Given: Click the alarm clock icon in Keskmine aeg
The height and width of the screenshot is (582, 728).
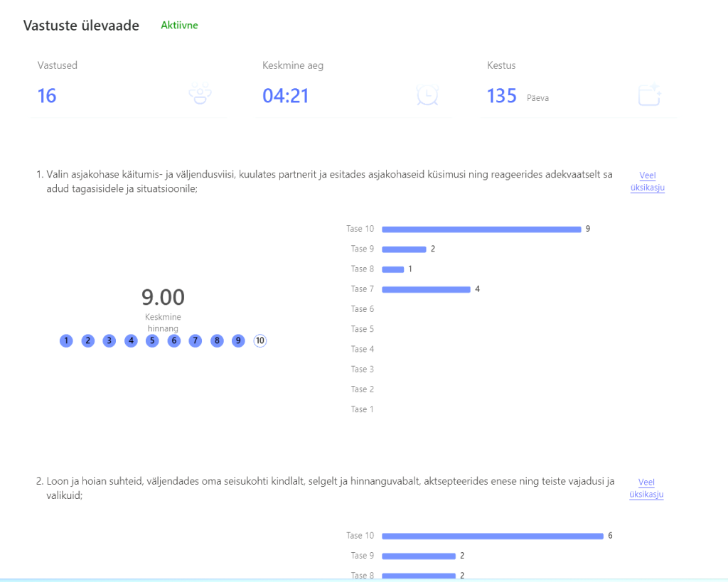Looking at the screenshot, I should tap(427, 95).
